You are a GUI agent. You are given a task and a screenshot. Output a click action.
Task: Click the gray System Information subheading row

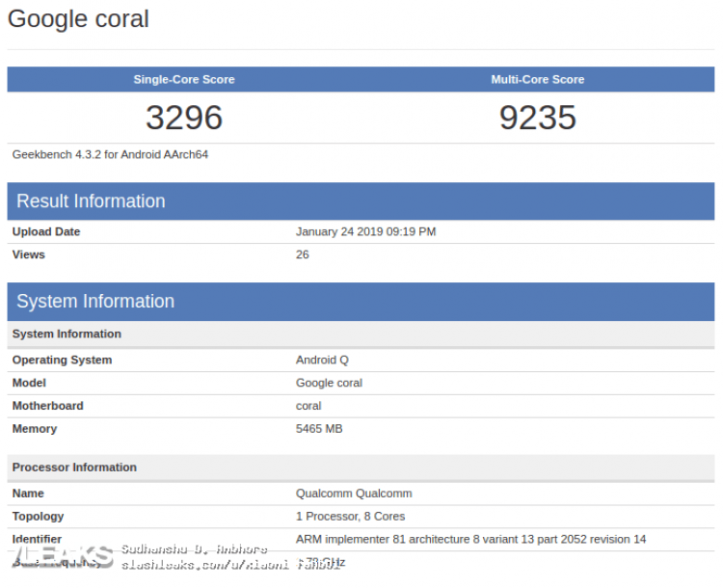point(67,334)
